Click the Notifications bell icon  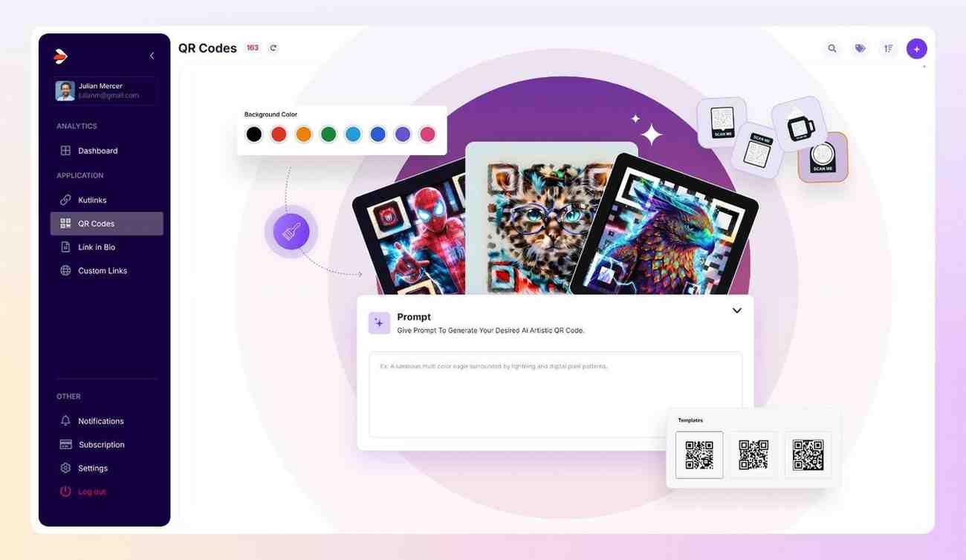(x=65, y=421)
